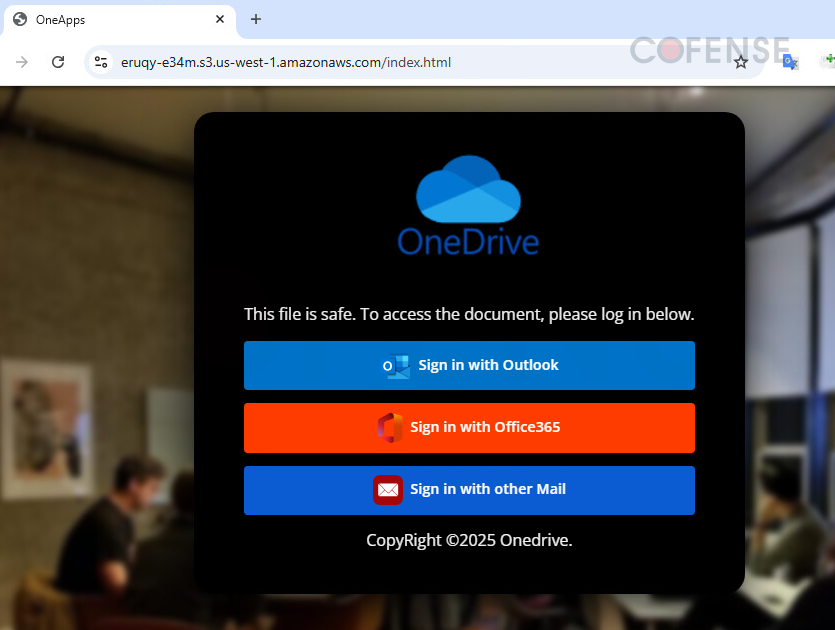Open a new browser tab
Viewport: 835px width, 630px height.
(255, 19)
